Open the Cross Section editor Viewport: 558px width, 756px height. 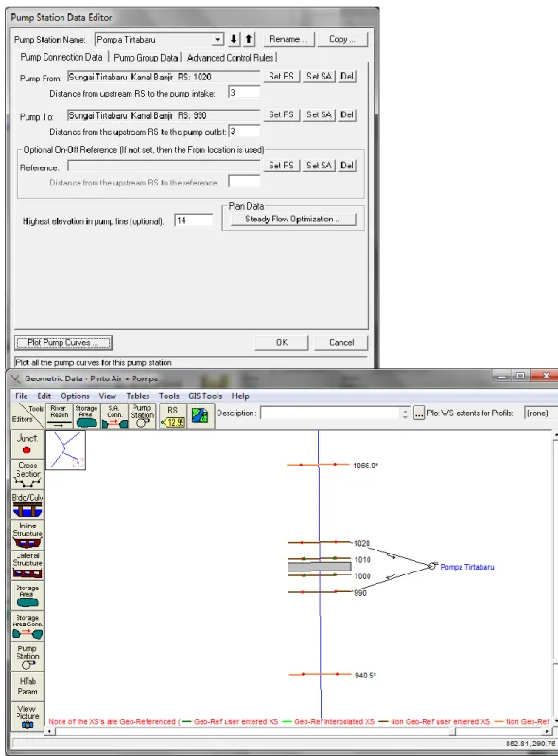pyautogui.click(x=27, y=474)
